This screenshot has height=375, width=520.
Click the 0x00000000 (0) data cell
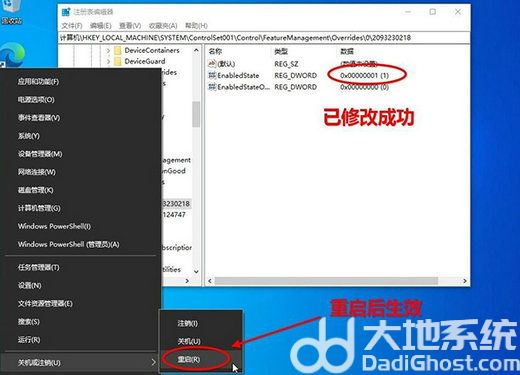(364, 87)
